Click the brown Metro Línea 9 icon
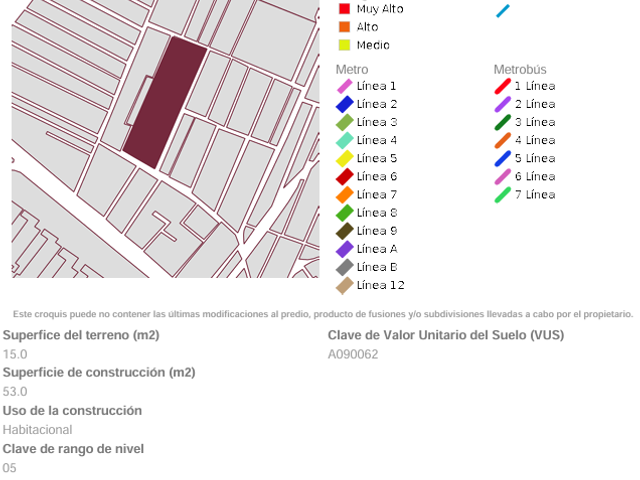640x480 pixels. 344,231
